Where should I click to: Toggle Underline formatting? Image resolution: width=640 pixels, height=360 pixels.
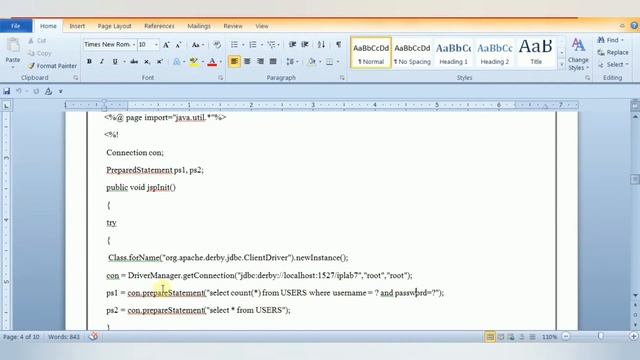tap(115, 62)
